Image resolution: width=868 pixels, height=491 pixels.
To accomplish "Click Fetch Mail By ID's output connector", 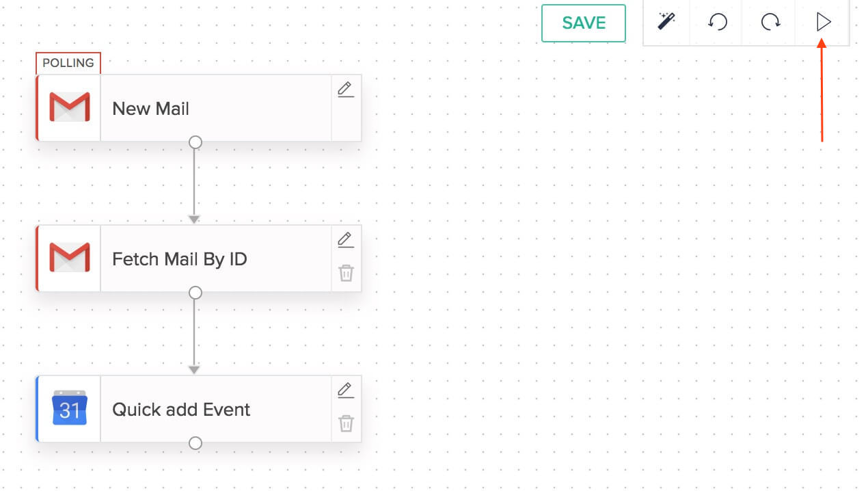I will [195, 293].
